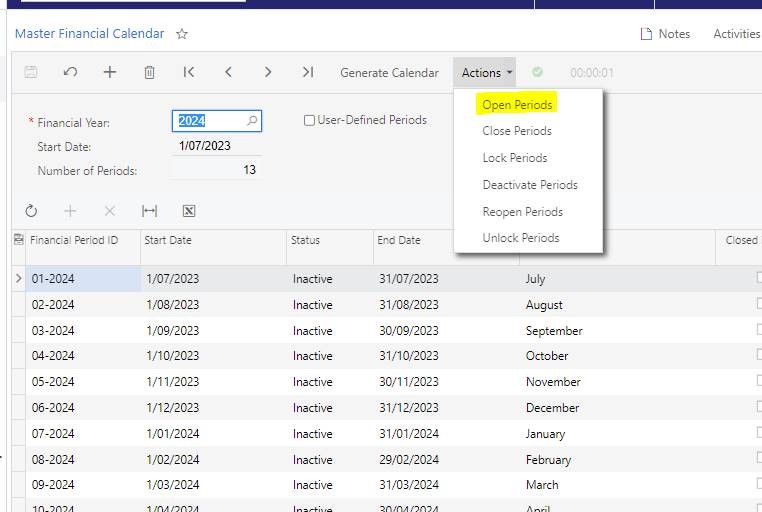The height and width of the screenshot is (512, 762).
Task: Fit grid columns to width
Action: pyautogui.click(x=149, y=211)
